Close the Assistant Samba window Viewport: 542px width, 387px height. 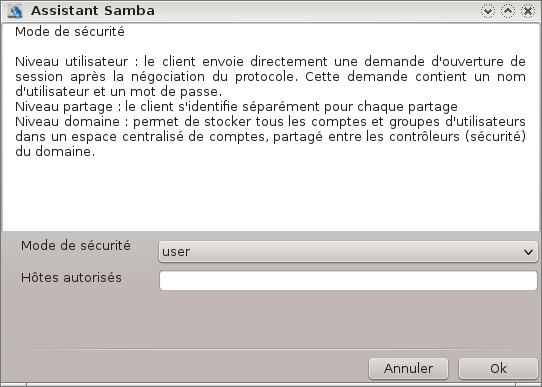click(x=528, y=11)
